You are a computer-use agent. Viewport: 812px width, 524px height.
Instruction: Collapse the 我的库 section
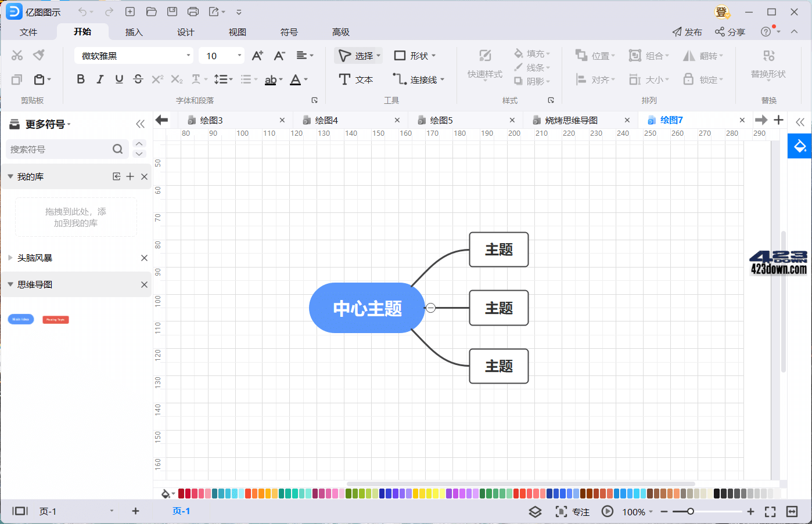(10, 176)
